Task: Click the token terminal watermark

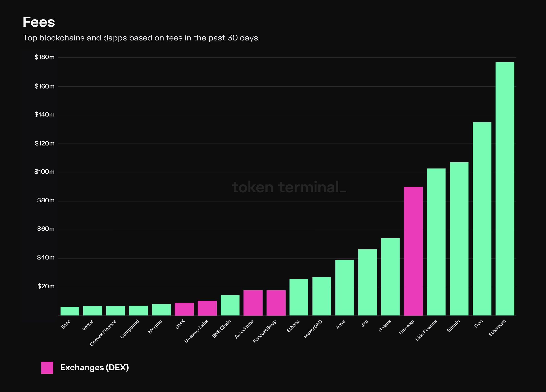Action: 289,187
